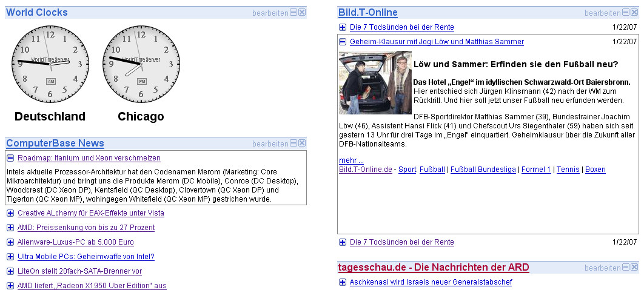Close the ComputerBase News widget
The image size is (644, 290).
point(302,143)
